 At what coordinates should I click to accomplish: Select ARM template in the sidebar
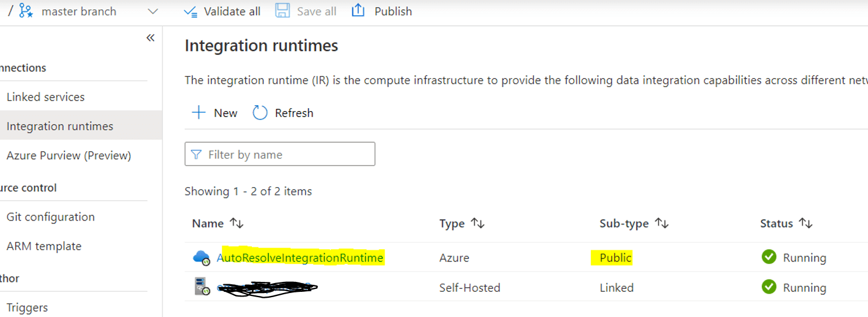[44, 246]
